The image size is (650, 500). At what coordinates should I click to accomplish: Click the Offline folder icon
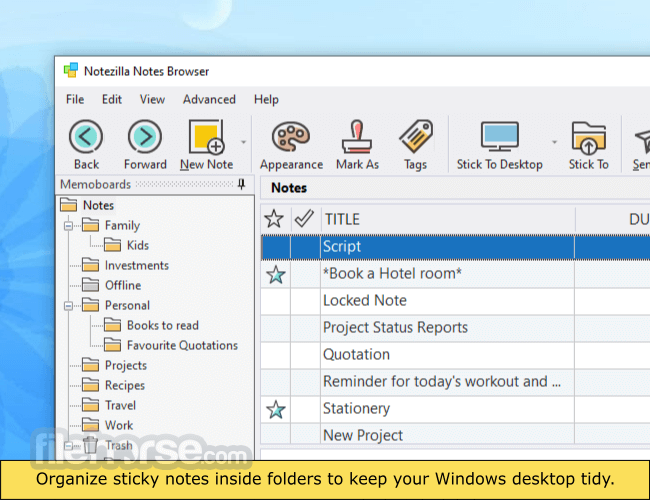tap(90, 285)
